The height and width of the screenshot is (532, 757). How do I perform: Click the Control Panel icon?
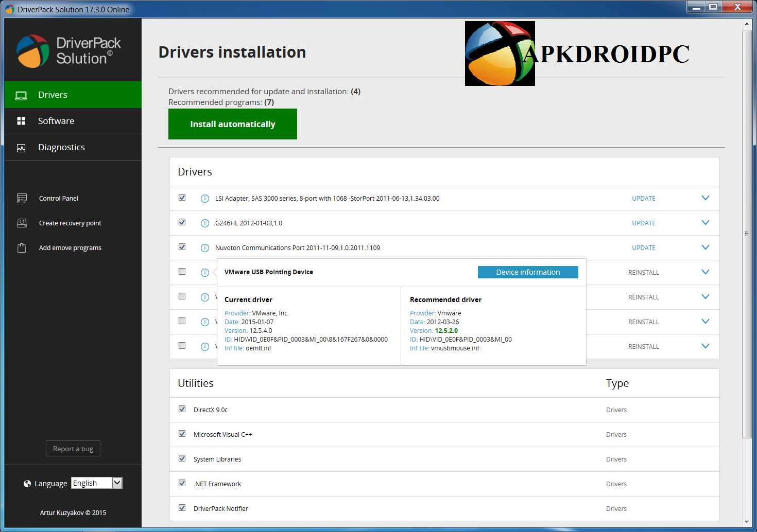[22, 198]
